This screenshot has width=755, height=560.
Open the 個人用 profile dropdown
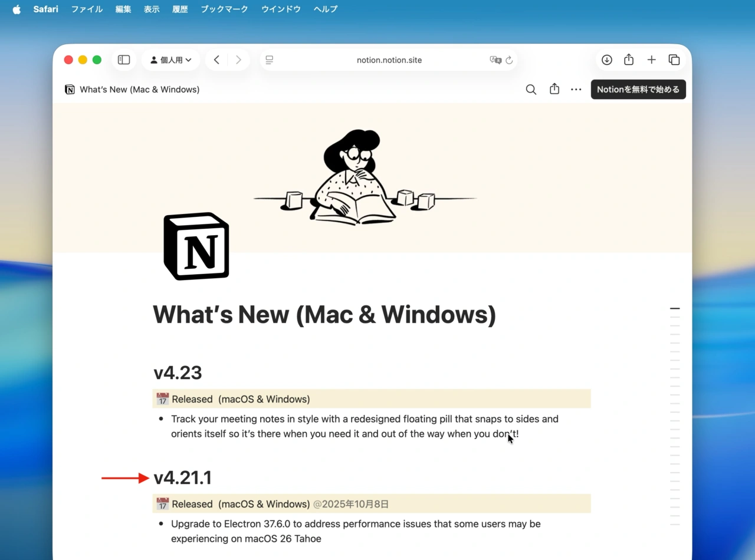(171, 60)
